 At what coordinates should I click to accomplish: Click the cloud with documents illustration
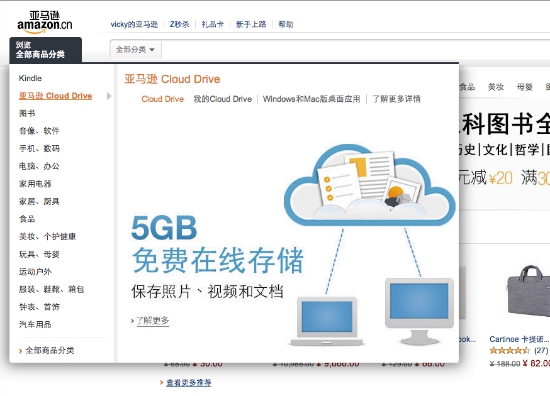370,186
